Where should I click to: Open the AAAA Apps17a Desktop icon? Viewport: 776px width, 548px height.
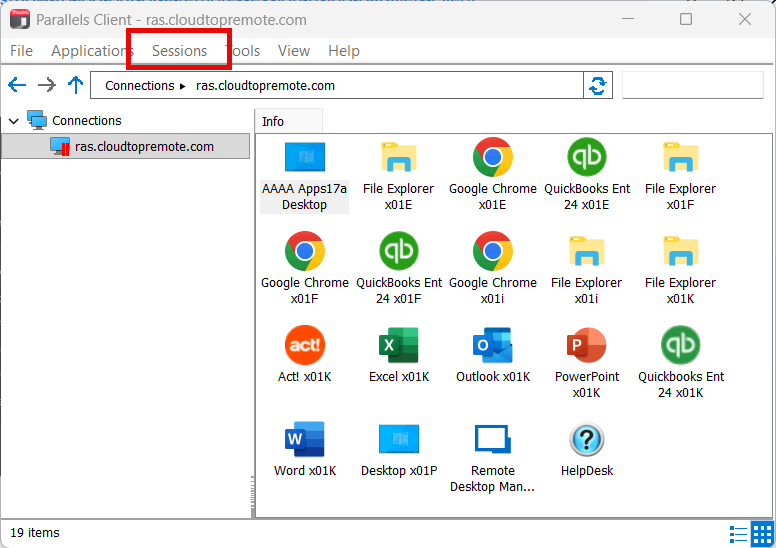(x=304, y=158)
